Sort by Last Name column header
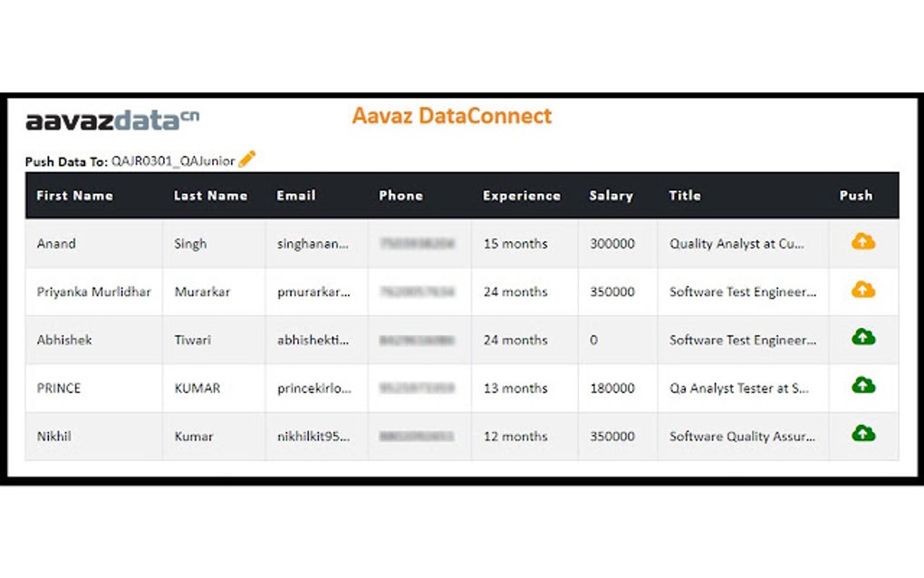The image size is (924, 578). click(x=210, y=196)
